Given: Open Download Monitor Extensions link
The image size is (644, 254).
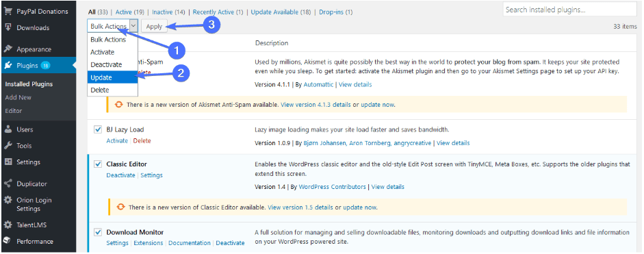Looking at the screenshot, I should (x=149, y=243).
